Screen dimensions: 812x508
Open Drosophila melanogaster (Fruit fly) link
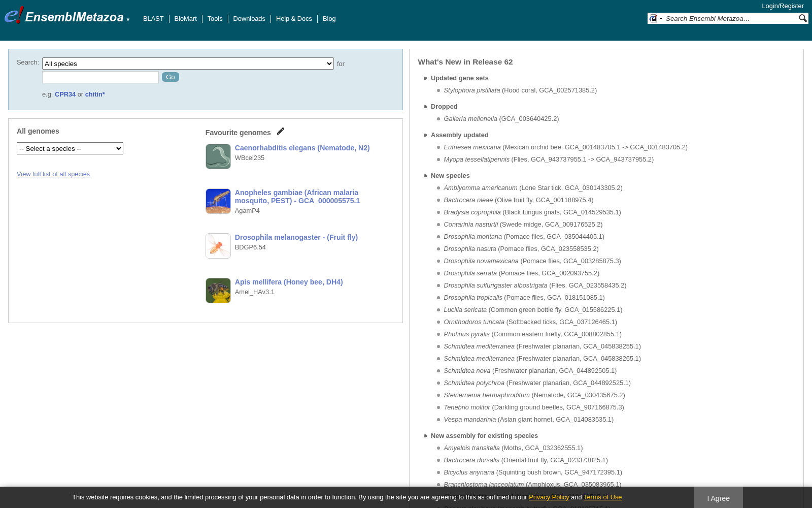click(x=296, y=237)
